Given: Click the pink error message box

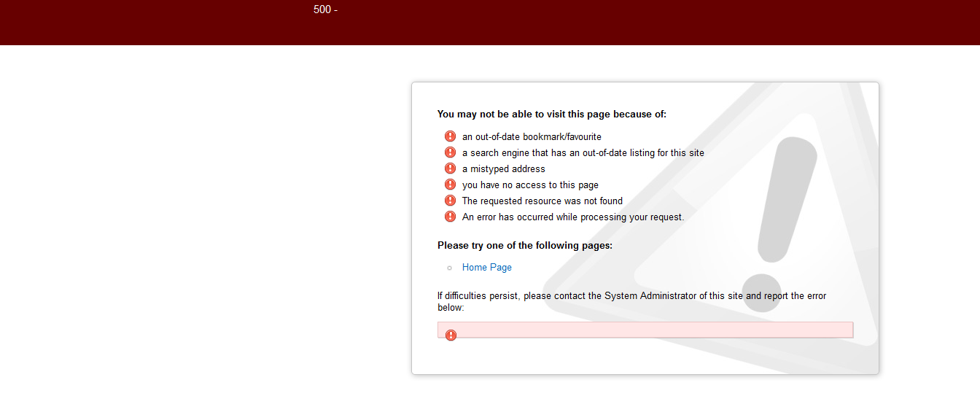Looking at the screenshot, I should pos(645,330).
